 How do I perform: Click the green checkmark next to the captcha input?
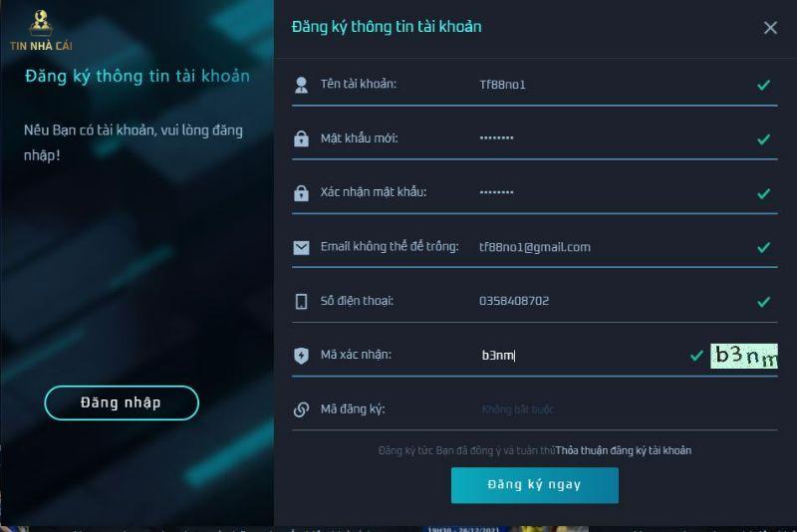[x=696, y=356]
